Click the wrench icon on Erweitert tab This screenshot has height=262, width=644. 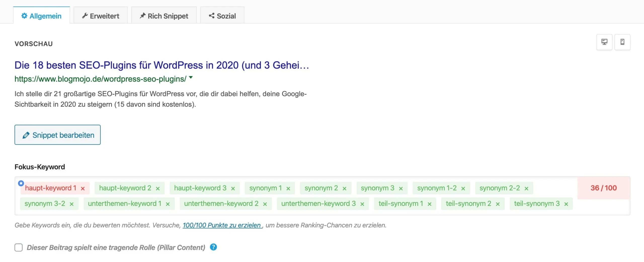(x=85, y=16)
